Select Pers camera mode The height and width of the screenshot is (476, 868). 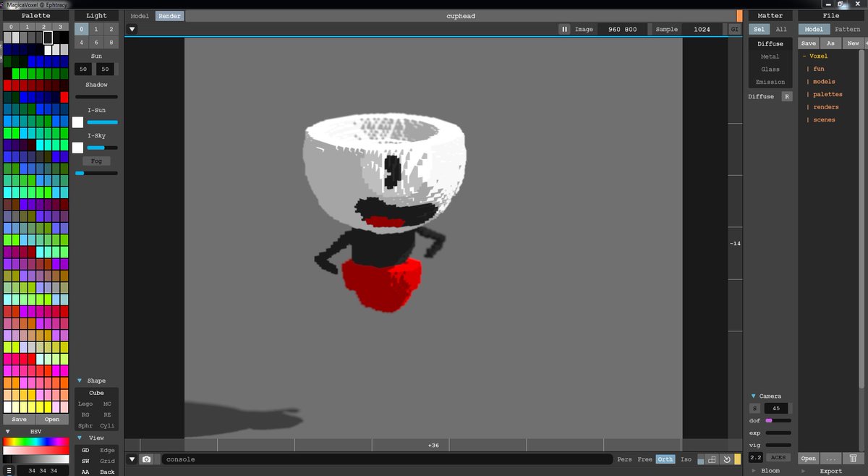(x=624, y=459)
